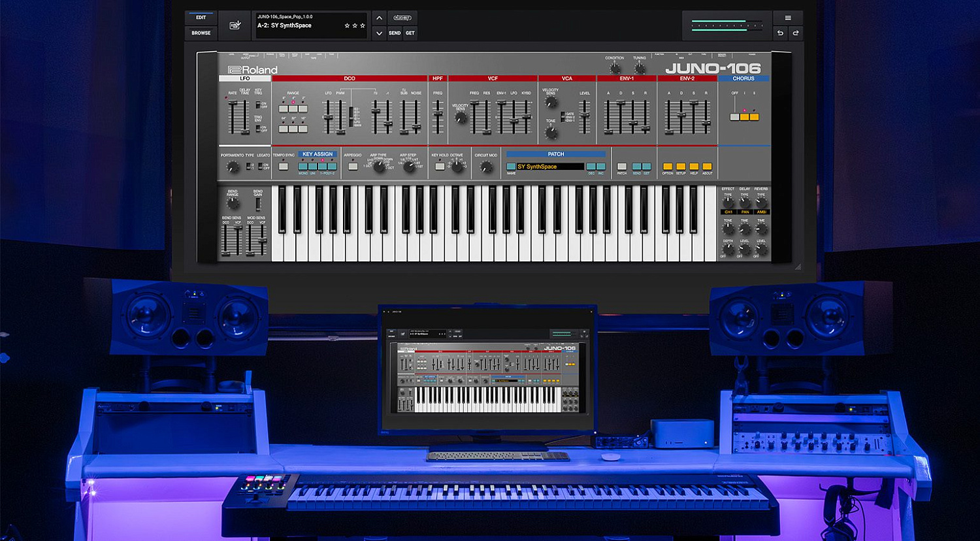Click the PORTAMENTO knob
The image size is (980, 541).
tap(233, 167)
